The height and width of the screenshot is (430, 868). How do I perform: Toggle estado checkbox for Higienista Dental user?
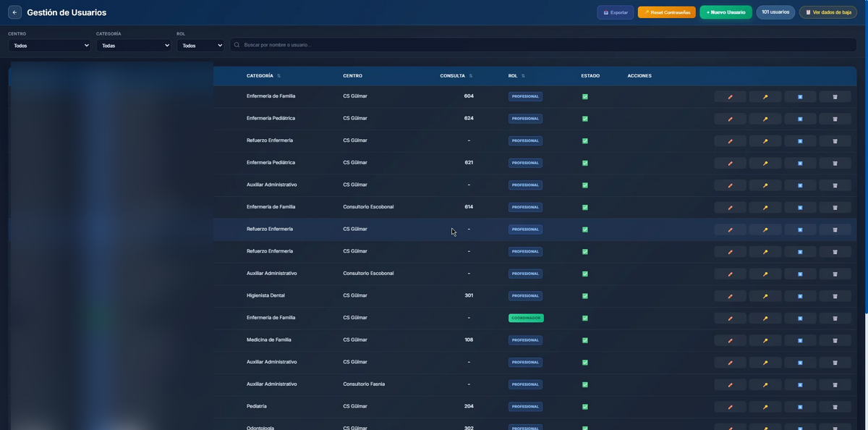click(x=585, y=296)
